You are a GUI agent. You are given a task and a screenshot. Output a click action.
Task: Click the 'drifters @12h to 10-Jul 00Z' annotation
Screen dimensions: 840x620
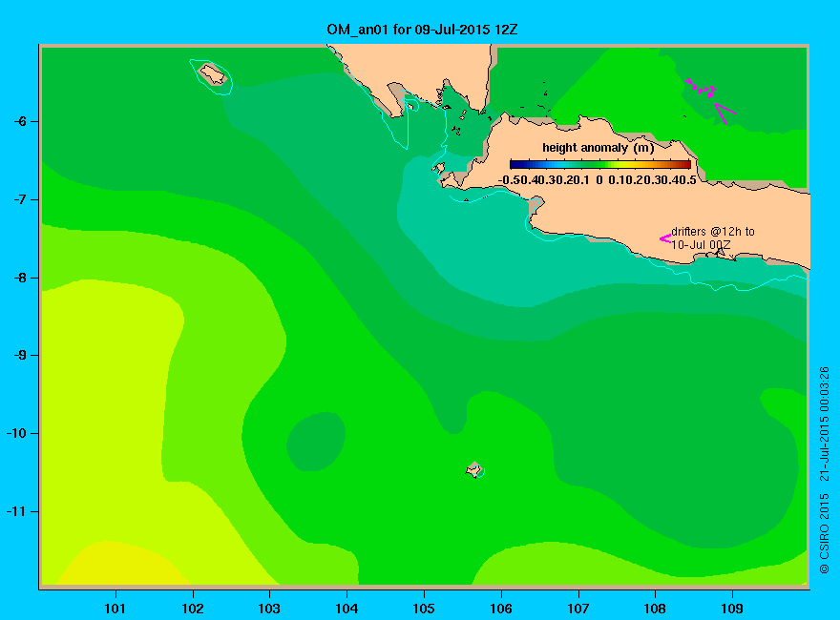pyautogui.click(x=712, y=238)
